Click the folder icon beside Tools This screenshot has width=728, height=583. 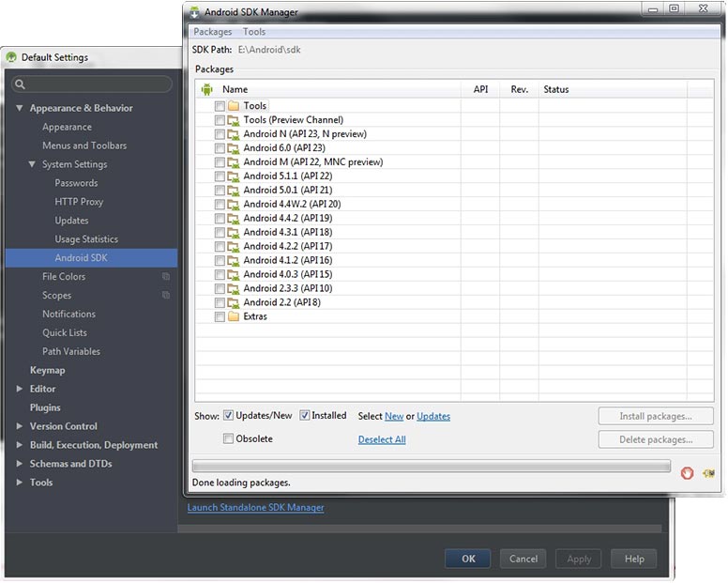click(x=234, y=106)
